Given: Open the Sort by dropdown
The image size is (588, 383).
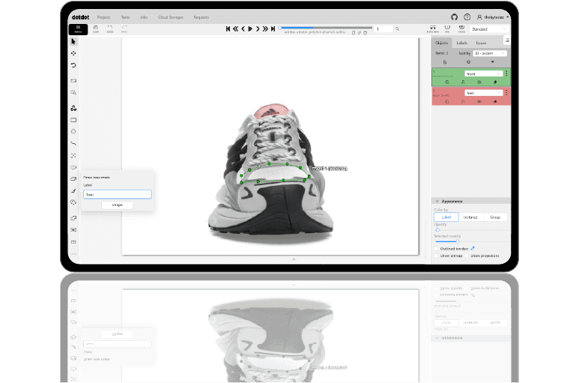Looking at the screenshot, I should tap(490, 53).
